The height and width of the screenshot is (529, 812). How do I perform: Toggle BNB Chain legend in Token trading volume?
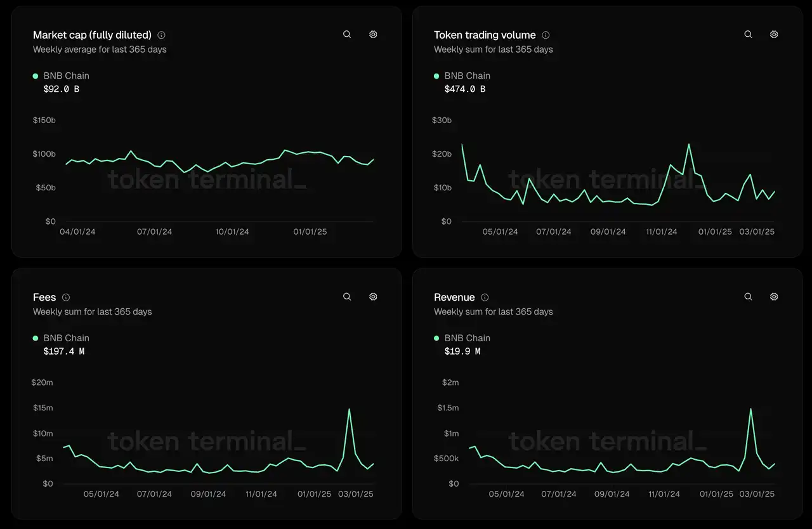[x=467, y=76]
